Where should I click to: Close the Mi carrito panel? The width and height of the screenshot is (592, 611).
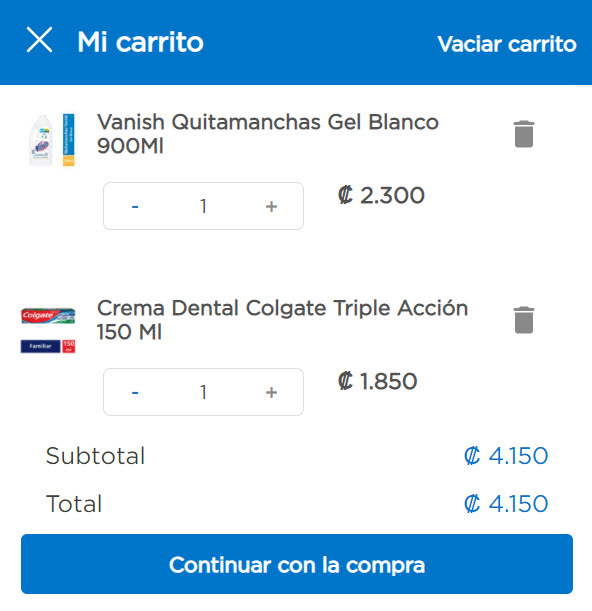point(39,40)
